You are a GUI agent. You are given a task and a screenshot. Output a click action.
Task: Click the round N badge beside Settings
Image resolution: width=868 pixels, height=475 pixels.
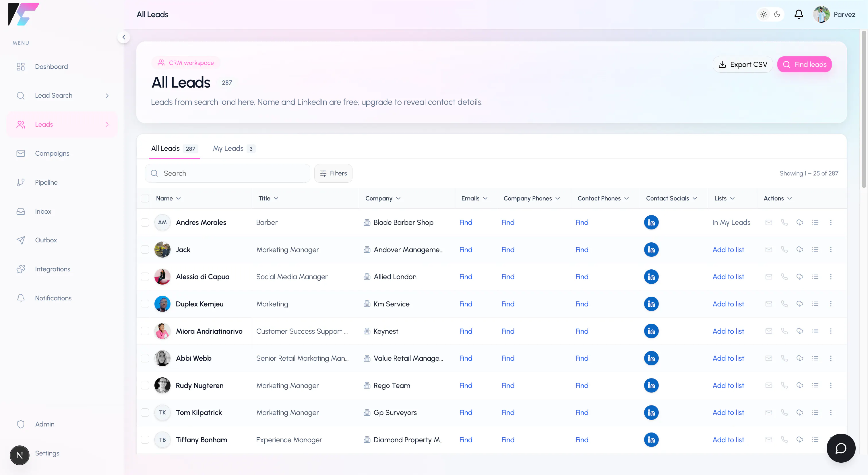20,455
